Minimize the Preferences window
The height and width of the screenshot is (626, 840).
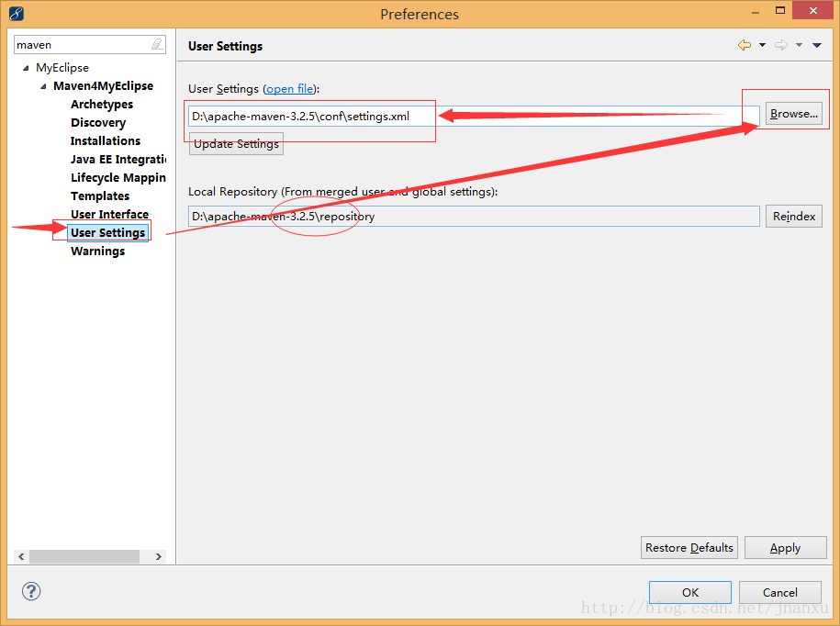[756, 12]
